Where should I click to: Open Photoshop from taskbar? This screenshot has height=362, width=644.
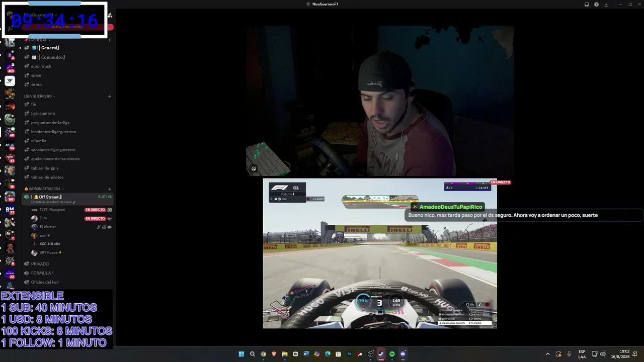coord(349,354)
